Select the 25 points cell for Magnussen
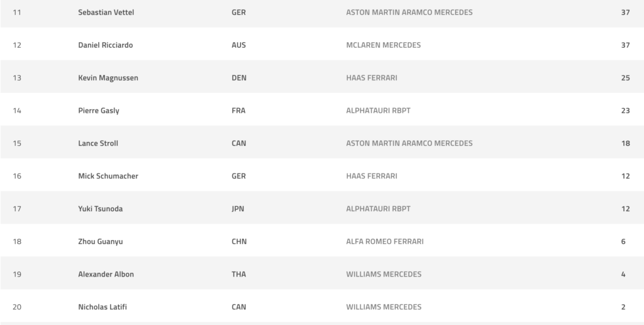Screen dimensions: 644x325 (625, 78)
